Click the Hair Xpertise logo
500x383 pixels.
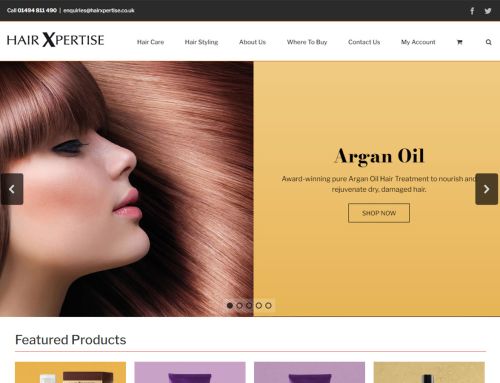(x=55, y=40)
